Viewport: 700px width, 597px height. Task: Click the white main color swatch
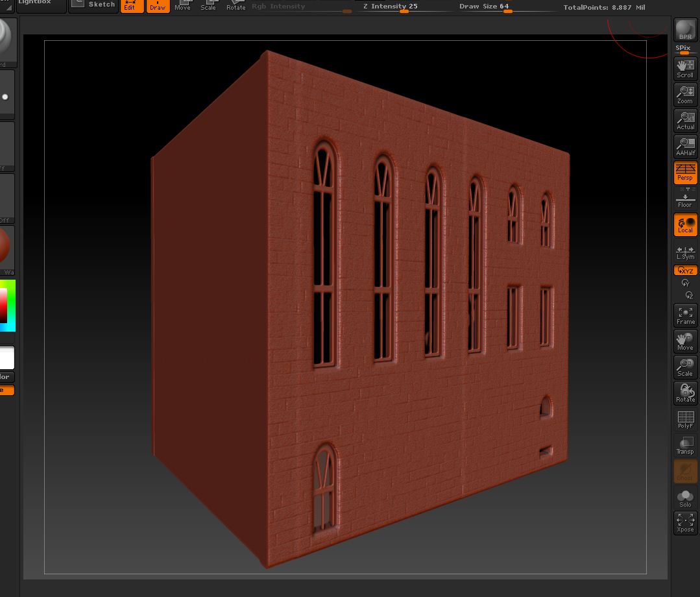click(6, 358)
